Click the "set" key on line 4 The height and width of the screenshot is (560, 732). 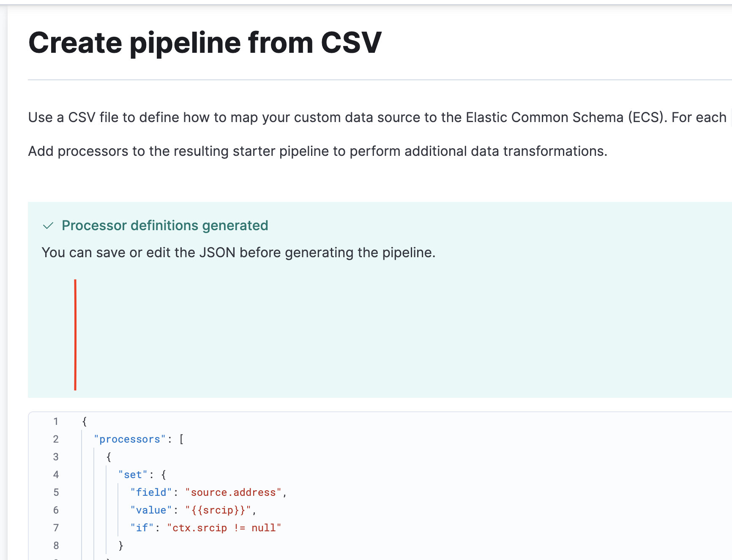pyautogui.click(x=133, y=475)
